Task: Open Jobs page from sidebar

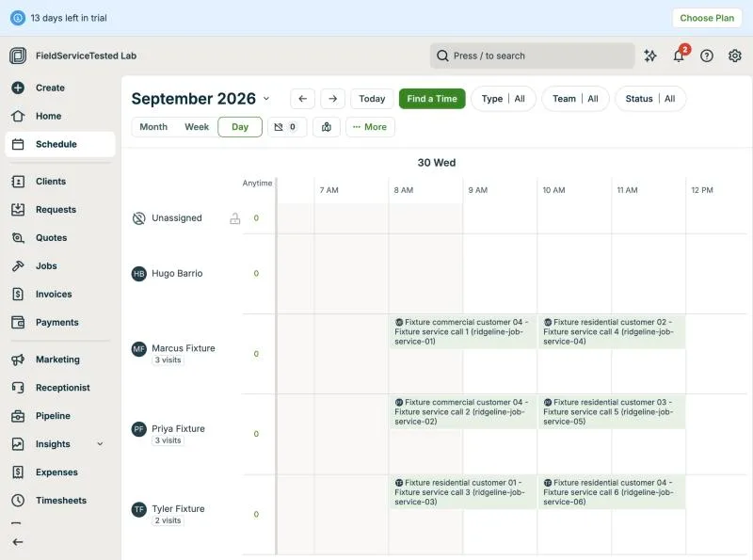Action: coord(60,266)
